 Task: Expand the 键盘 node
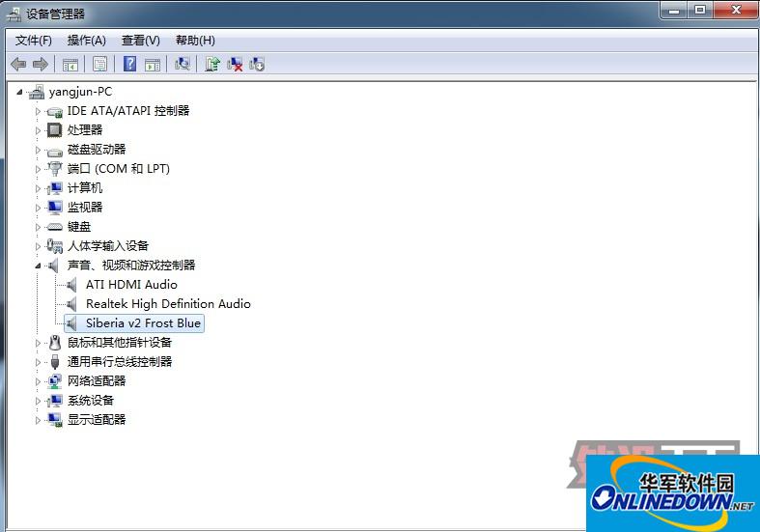[x=38, y=227]
